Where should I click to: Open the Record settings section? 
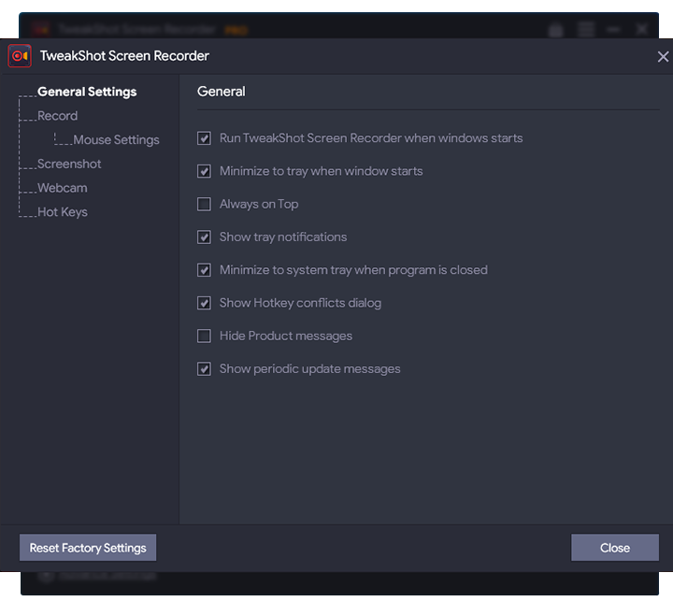click(x=57, y=116)
